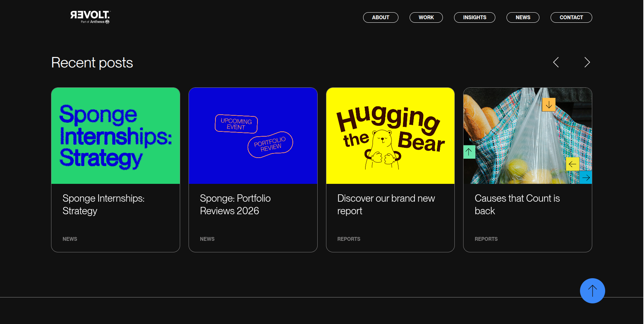This screenshot has height=324, width=644.
Task: Select News in the top navigation
Action: [x=523, y=17]
